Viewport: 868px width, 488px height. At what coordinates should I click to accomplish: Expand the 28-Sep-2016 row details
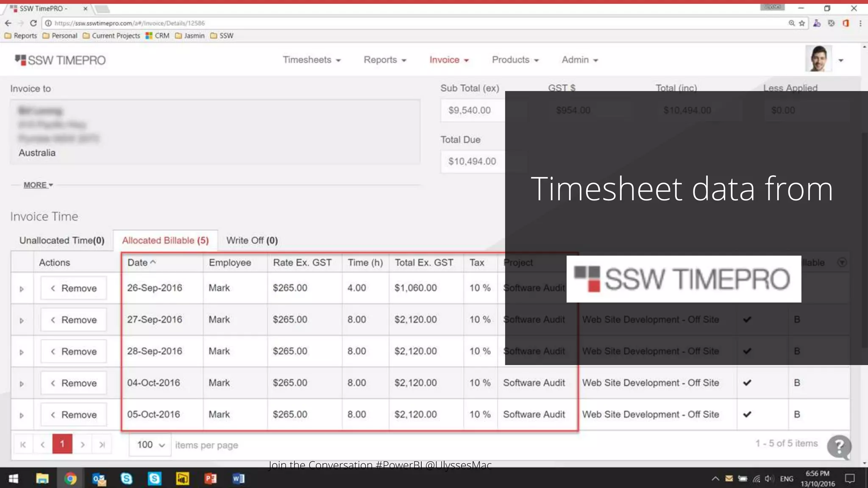click(x=22, y=352)
